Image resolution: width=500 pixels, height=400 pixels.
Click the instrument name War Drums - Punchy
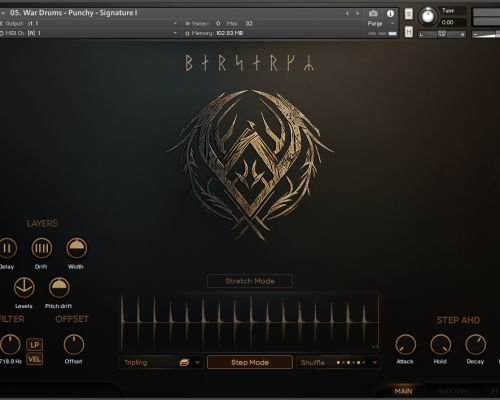[73, 13]
